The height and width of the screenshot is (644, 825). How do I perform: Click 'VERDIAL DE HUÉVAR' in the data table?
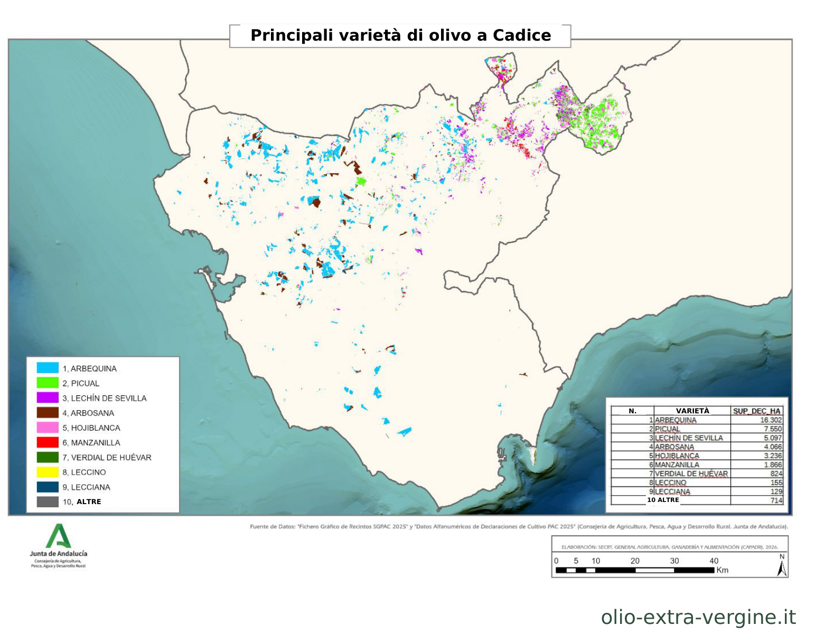click(x=691, y=474)
